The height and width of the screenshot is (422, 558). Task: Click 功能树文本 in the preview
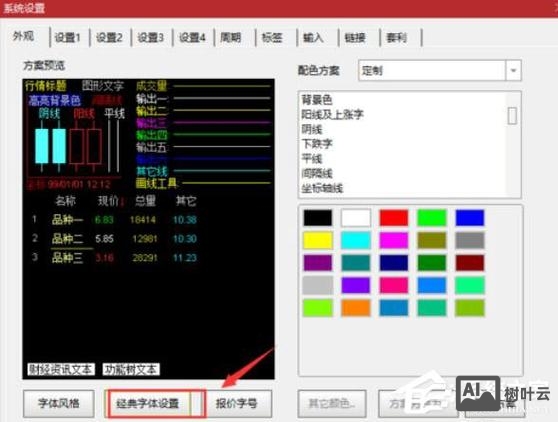pos(131,369)
